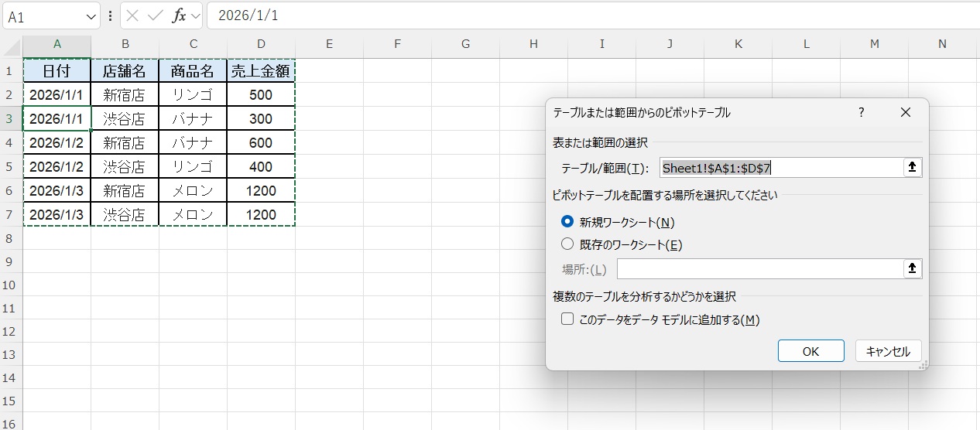Screen dimensions: 980x430
Task: Click 2026/1/2 date cell in row 4
Action: point(57,142)
